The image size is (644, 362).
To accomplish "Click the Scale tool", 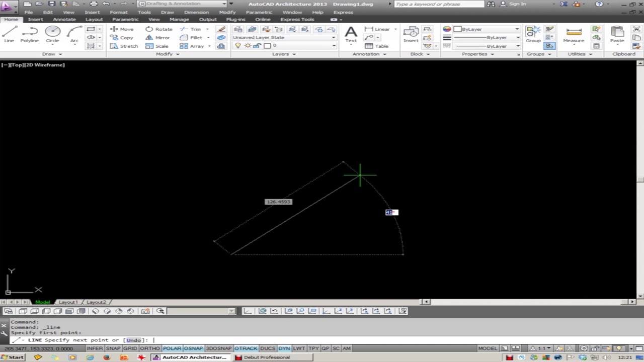I will point(157,46).
